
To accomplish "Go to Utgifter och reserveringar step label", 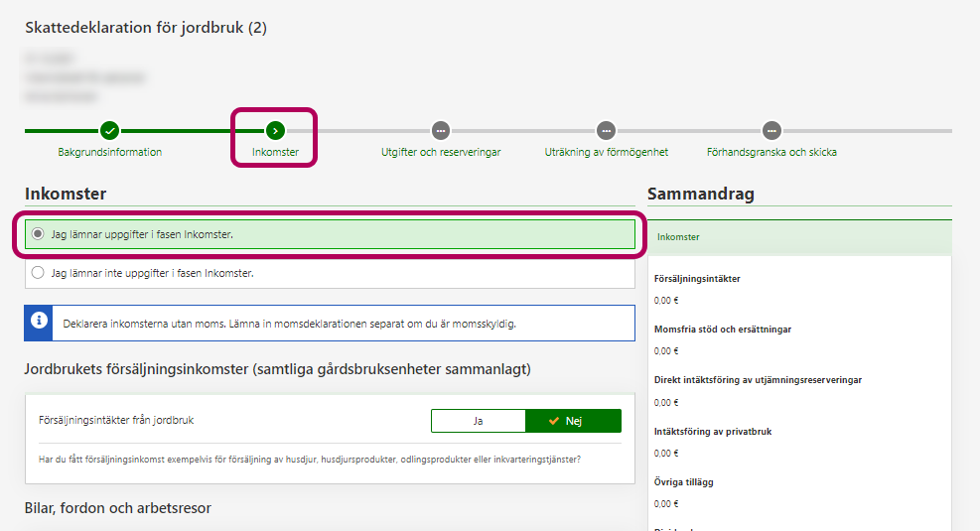I will (441, 153).
